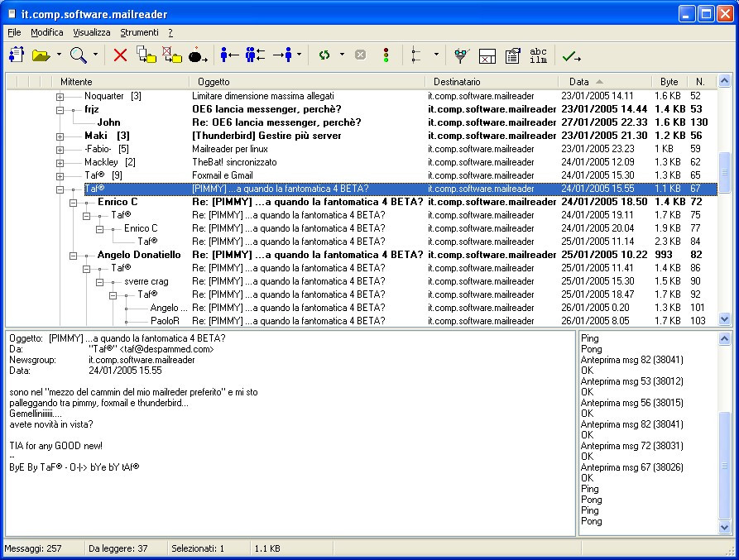Open the Strumenti menu

click(139, 32)
